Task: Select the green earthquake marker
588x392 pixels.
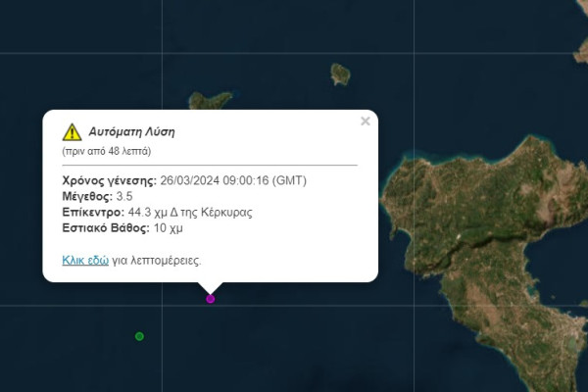Action: click(139, 336)
